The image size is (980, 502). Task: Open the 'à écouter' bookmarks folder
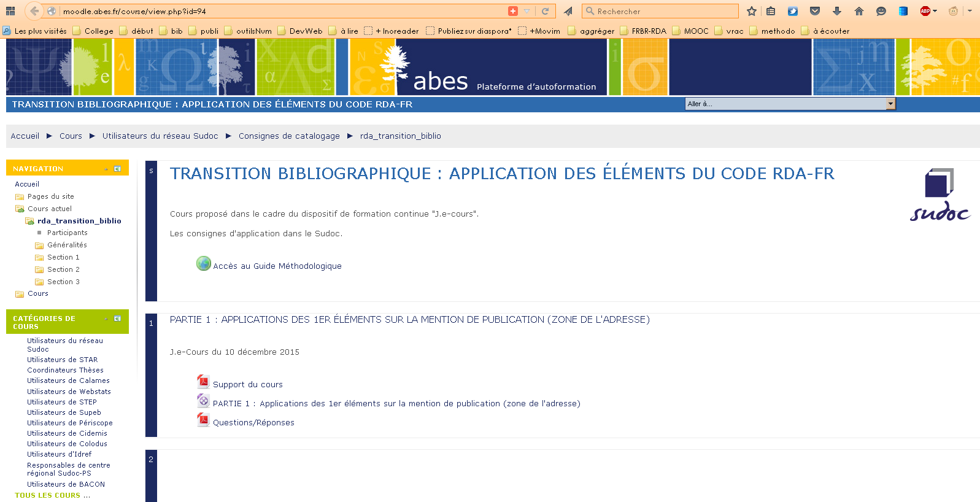point(825,31)
